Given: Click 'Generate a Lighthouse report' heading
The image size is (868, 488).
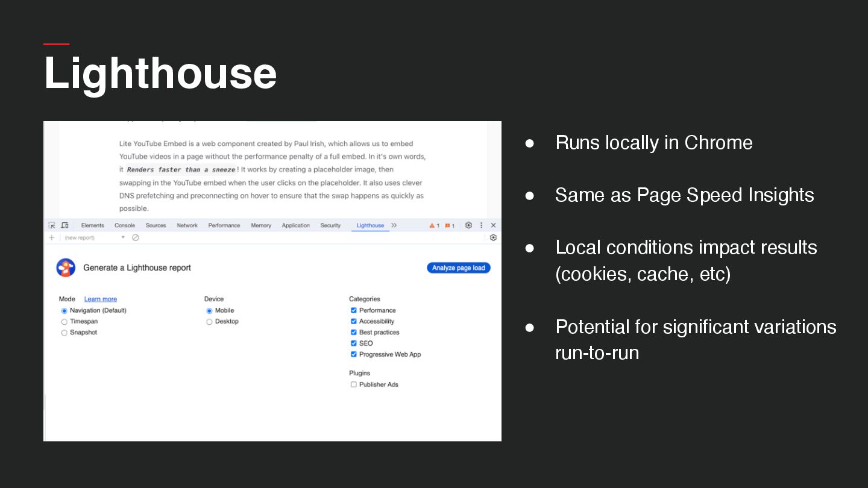Looking at the screenshot, I should click(x=137, y=267).
